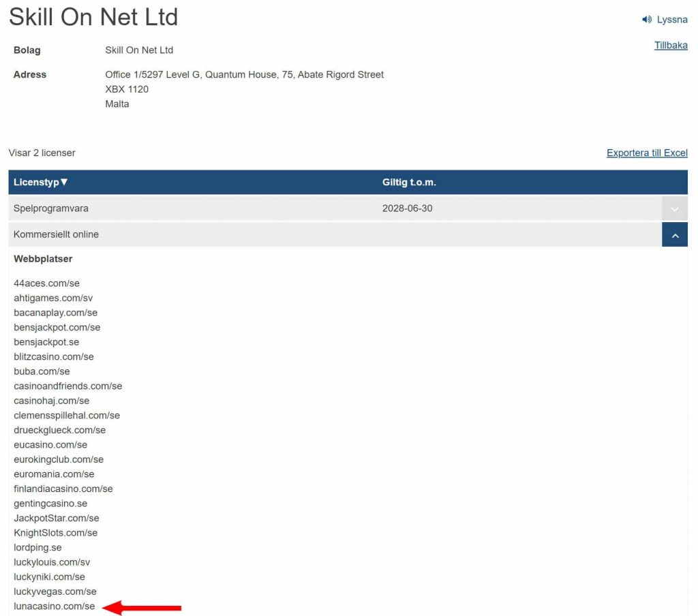The height and width of the screenshot is (616, 698).
Task: Click the lordping.se website entry
Action: coord(38,547)
